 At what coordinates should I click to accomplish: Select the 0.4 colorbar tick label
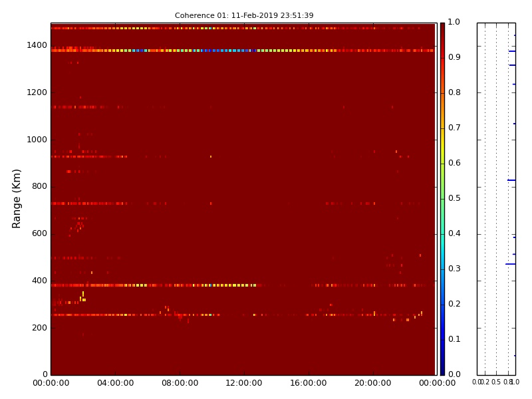(x=454, y=233)
